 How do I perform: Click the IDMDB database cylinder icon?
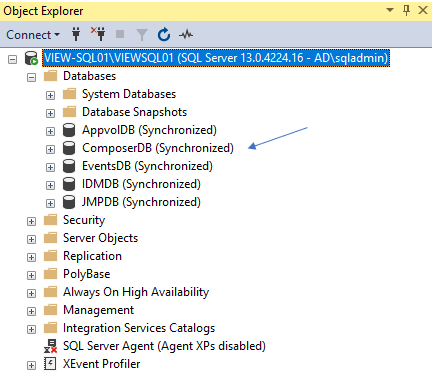click(x=69, y=184)
